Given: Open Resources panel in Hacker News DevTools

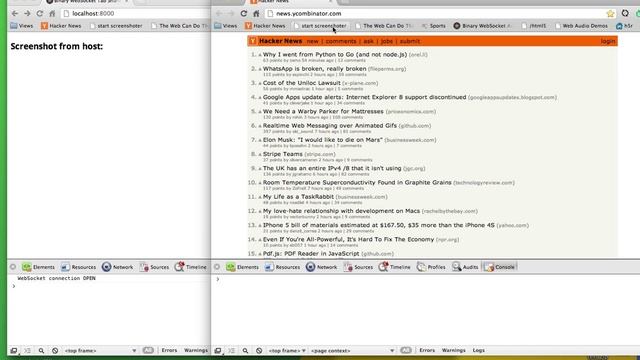Looking at the screenshot, I should pos(282,267).
